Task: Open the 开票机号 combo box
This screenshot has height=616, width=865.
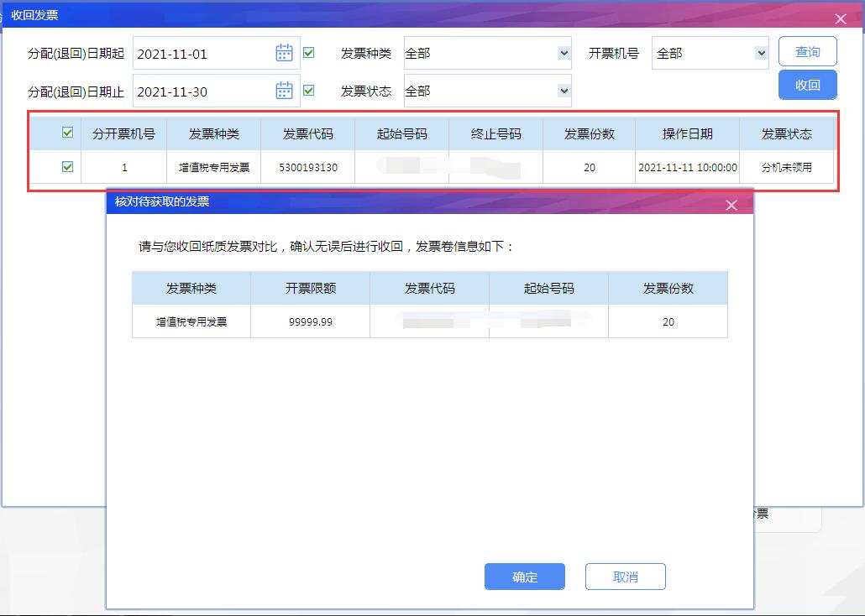Action: click(710, 52)
